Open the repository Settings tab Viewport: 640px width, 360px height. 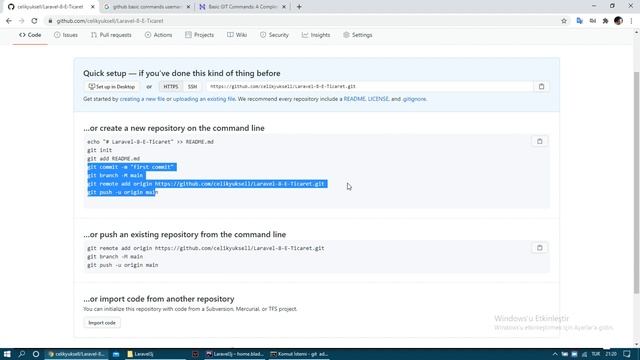(x=358, y=35)
